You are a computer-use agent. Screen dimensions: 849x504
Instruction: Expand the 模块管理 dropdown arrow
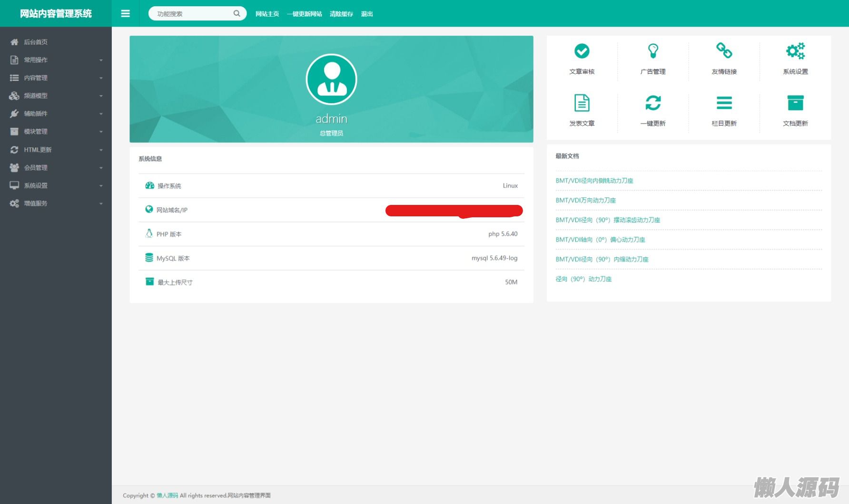tap(101, 132)
